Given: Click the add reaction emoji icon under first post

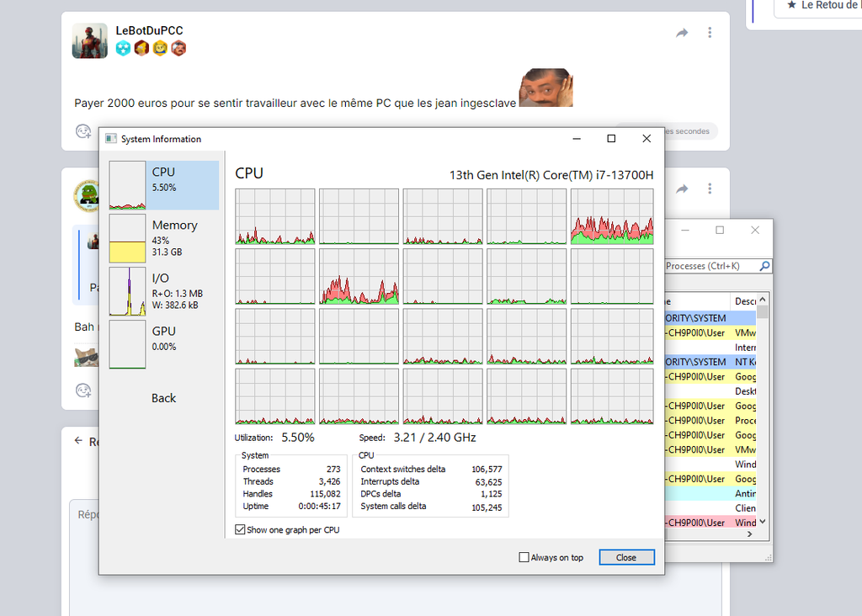Looking at the screenshot, I should coord(82,131).
